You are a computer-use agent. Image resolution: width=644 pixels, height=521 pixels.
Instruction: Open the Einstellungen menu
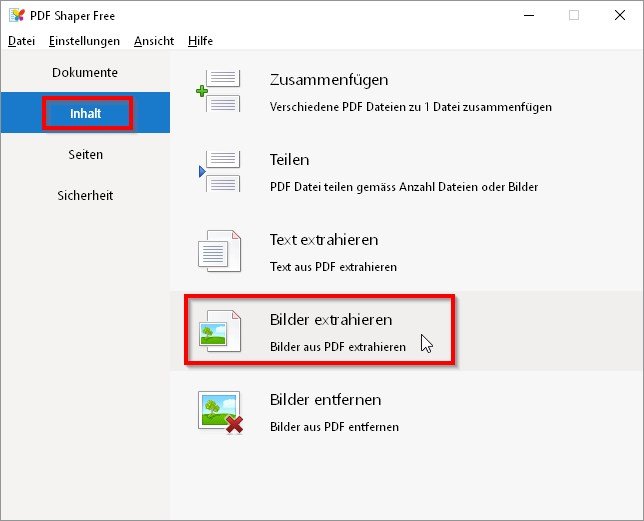coord(84,41)
